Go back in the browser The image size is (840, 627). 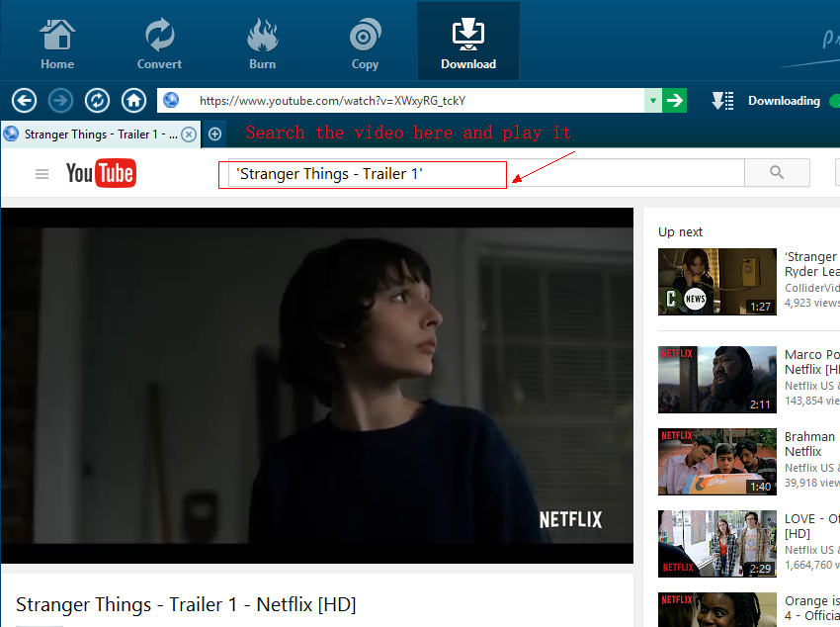[x=24, y=101]
